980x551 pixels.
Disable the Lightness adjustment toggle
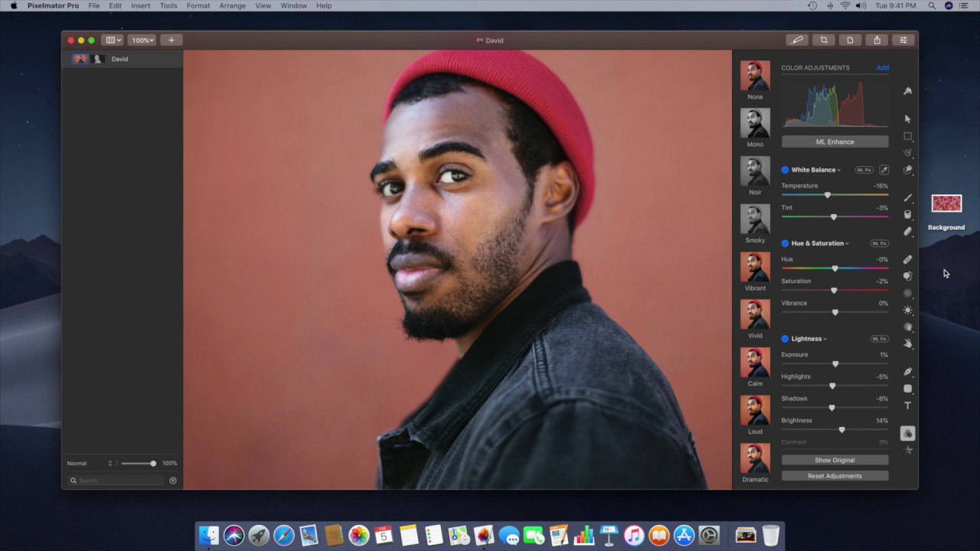point(785,338)
